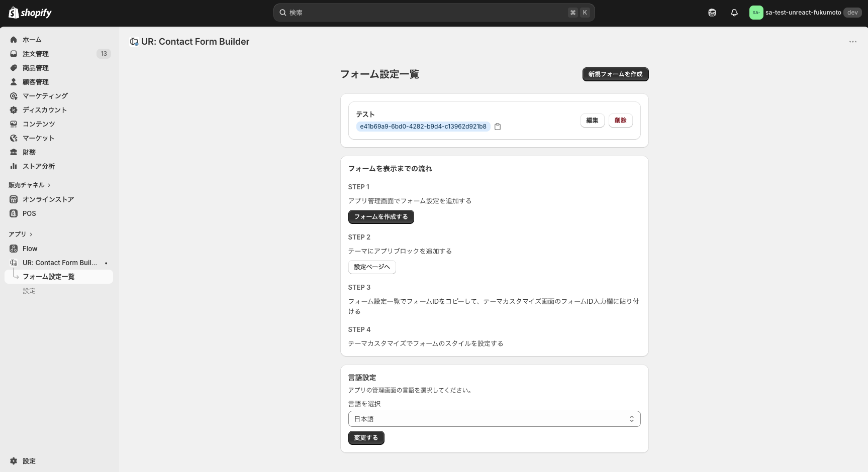Click the ホーム house icon

click(14, 40)
